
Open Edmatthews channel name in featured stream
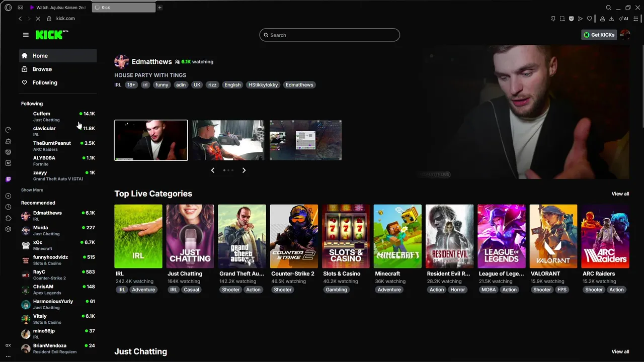click(151, 61)
